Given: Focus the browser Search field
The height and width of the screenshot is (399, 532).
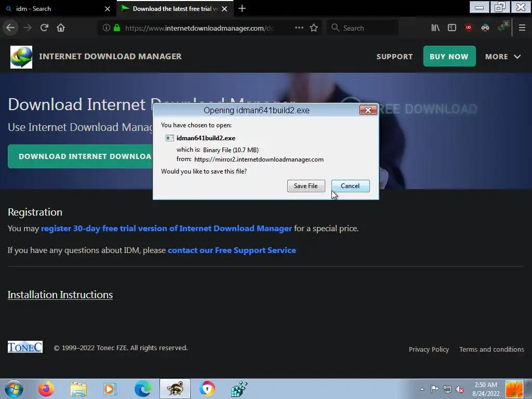Looking at the screenshot, I should pyautogui.click(x=363, y=28).
